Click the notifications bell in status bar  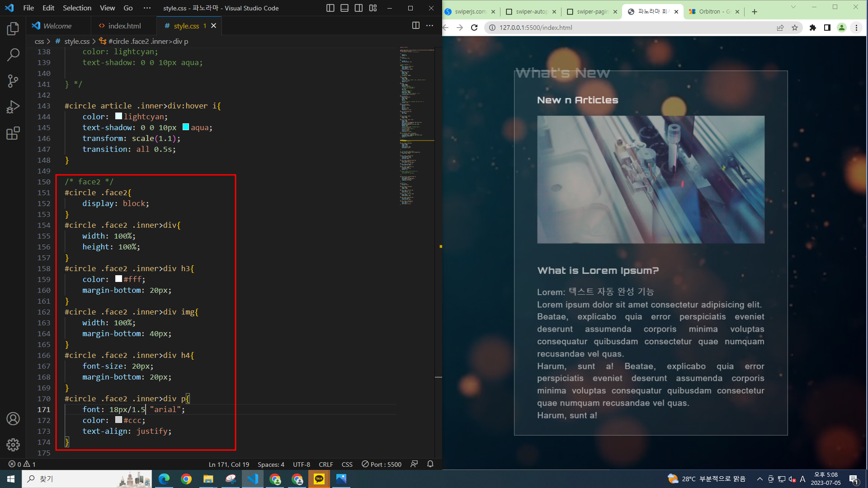430,464
